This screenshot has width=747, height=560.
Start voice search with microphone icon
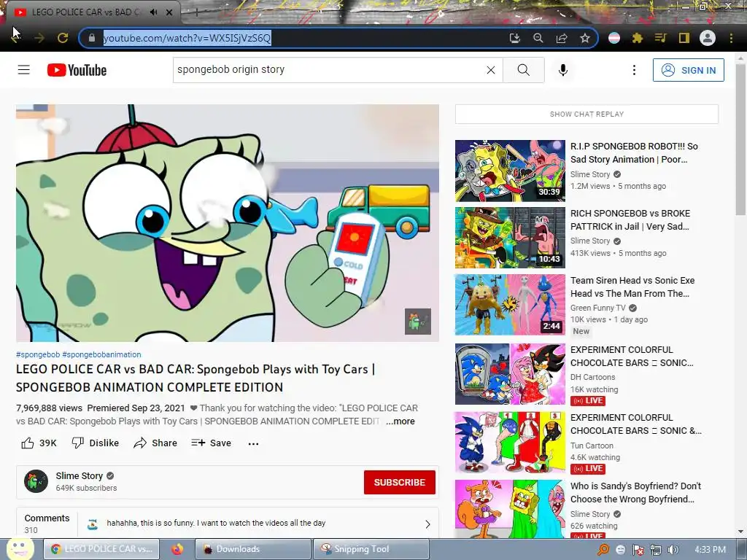pos(562,70)
